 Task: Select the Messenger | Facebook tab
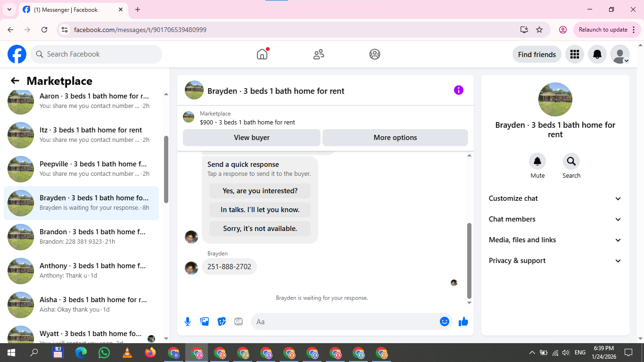click(73, 9)
